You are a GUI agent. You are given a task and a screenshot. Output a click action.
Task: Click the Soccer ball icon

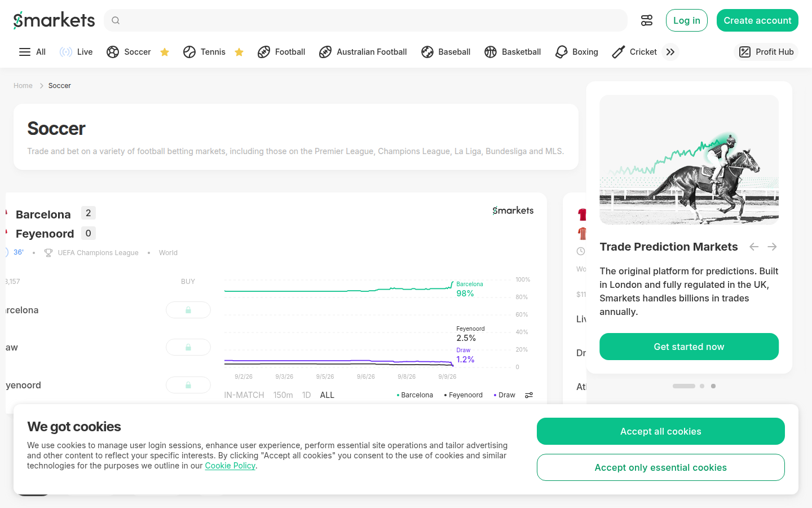pos(113,52)
